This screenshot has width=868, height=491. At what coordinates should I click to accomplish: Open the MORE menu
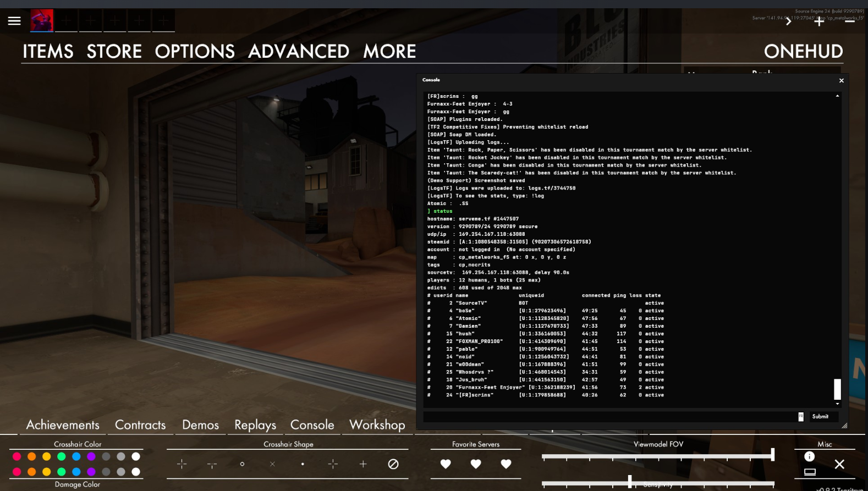click(x=389, y=52)
